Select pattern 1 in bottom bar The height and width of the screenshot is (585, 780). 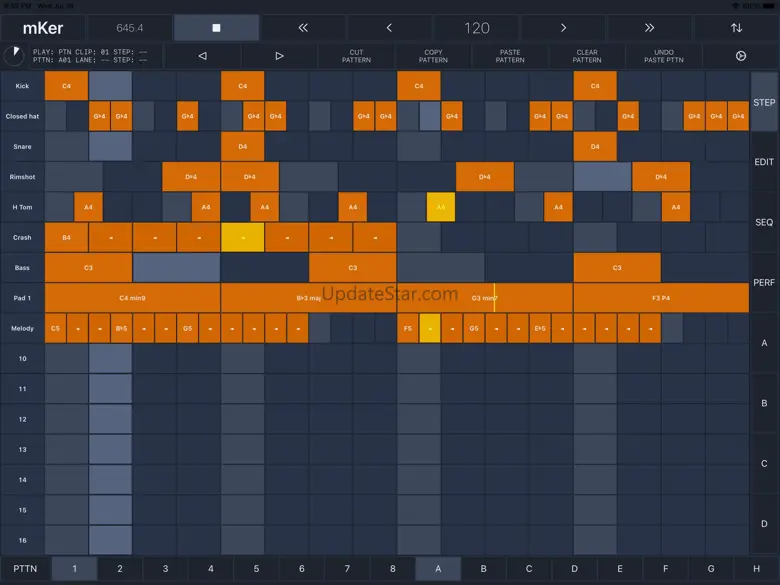[x=75, y=569]
